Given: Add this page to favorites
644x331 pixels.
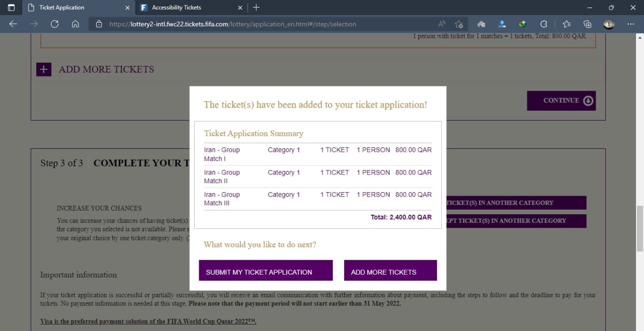Looking at the screenshot, I should point(459,24).
